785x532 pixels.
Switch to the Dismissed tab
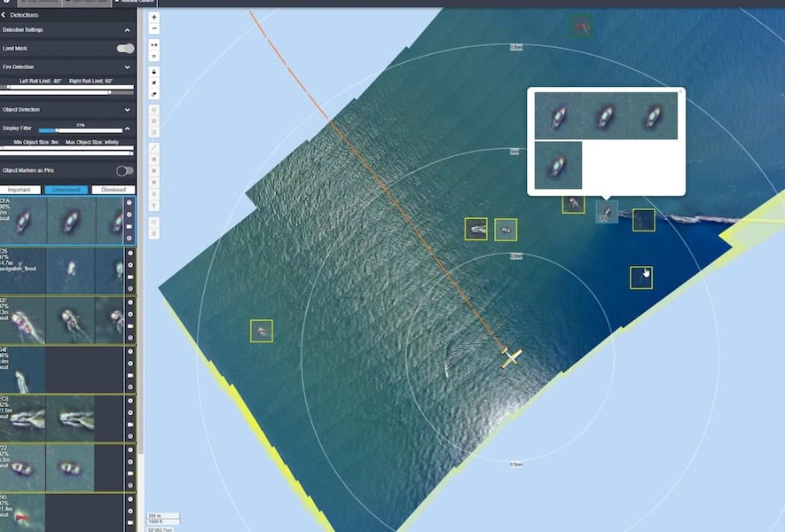(114, 190)
